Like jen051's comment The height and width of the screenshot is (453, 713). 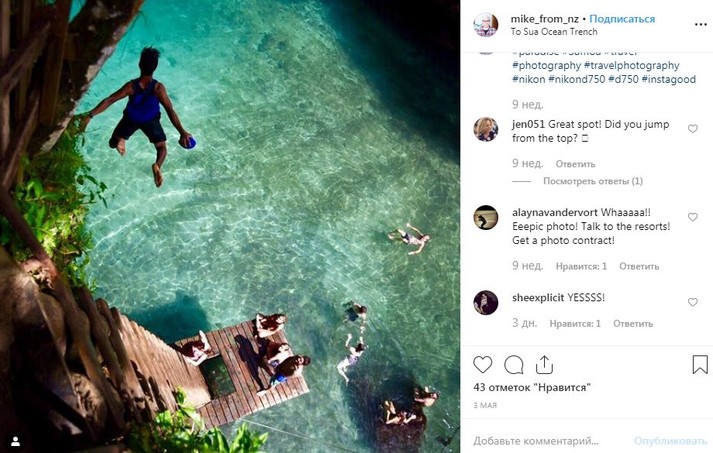[x=693, y=129]
